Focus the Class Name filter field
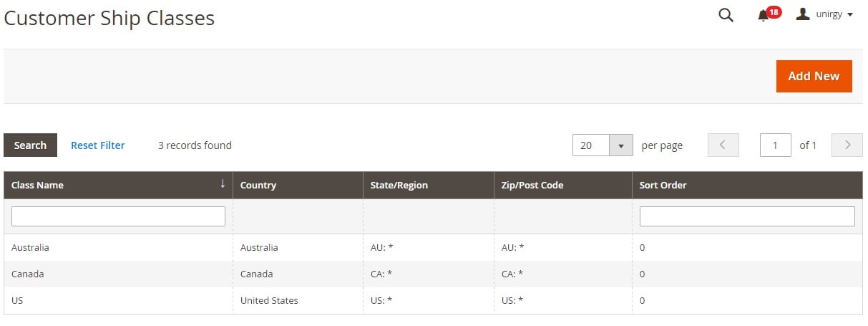Viewport: 868px width, 326px height. pos(118,216)
